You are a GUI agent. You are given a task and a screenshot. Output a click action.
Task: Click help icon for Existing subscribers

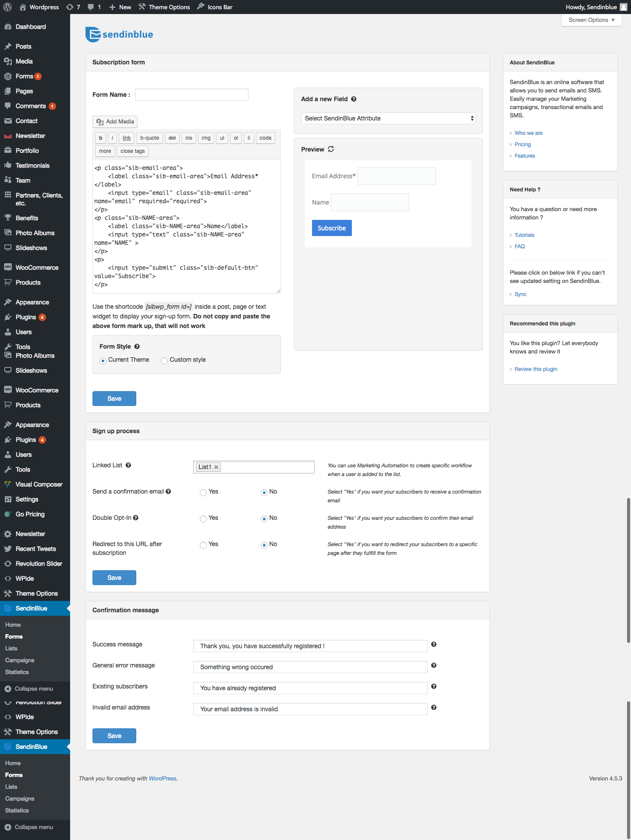(x=434, y=686)
